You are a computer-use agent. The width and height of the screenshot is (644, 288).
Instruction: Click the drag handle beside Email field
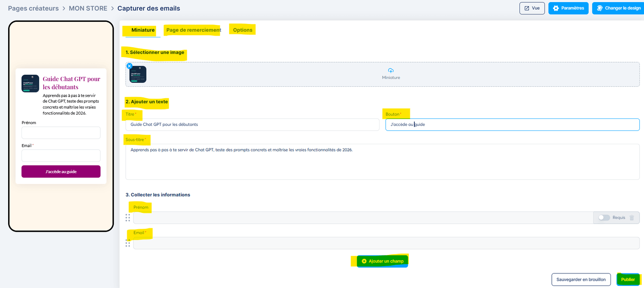point(128,243)
